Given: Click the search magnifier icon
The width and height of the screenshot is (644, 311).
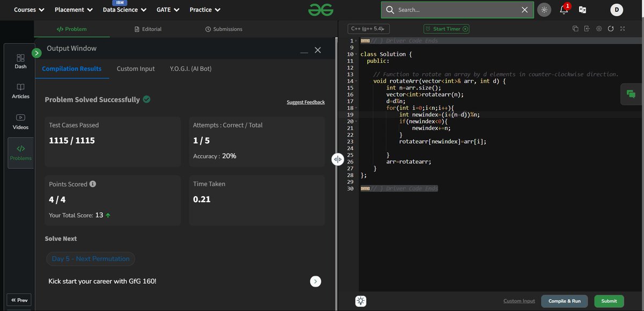Looking at the screenshot, I should click(x=390, y=10).
